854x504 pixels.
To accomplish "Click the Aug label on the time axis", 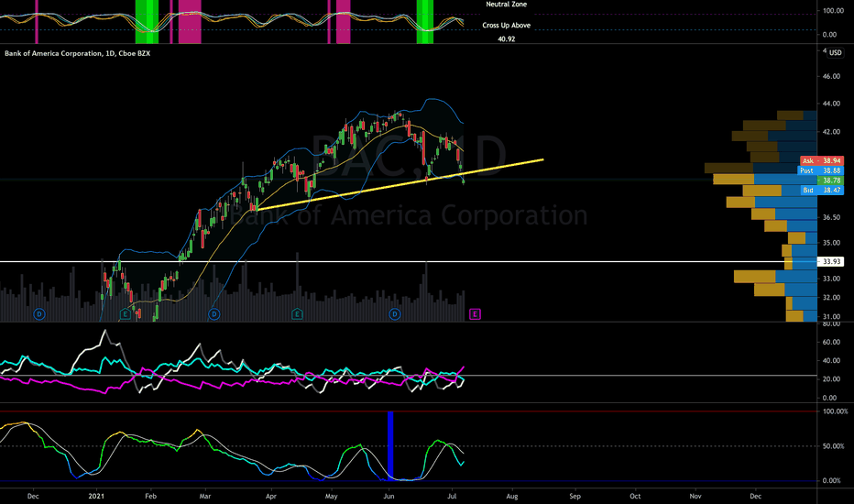I will coord(512,497).
